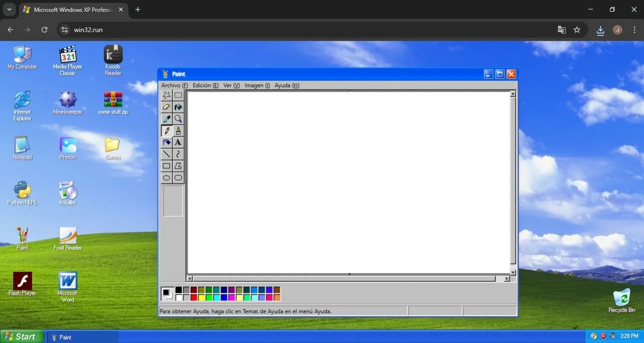Pick the bright red color swatch
Viewport: 644px width, 343px height.
(194, 297)
